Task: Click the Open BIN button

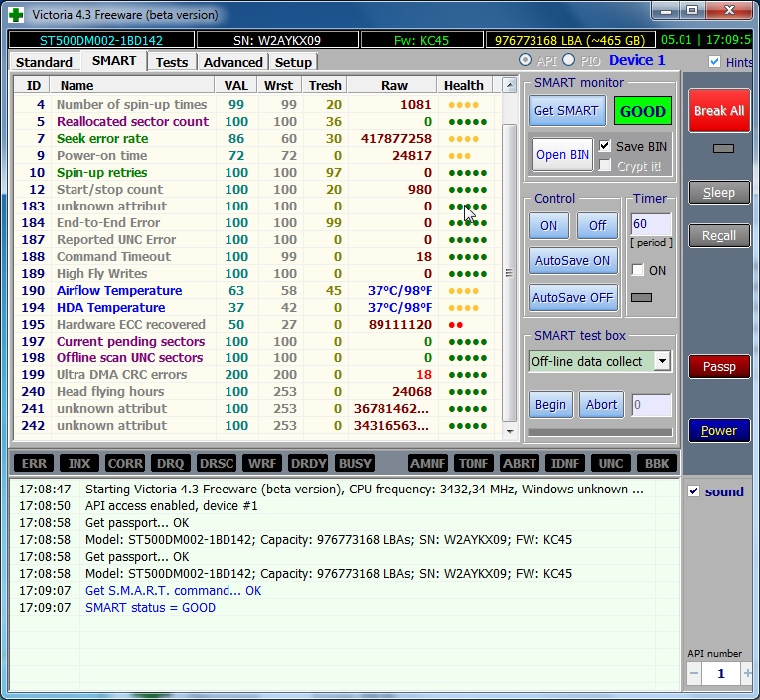Action: pyautogui.click(x=562, y=155)
